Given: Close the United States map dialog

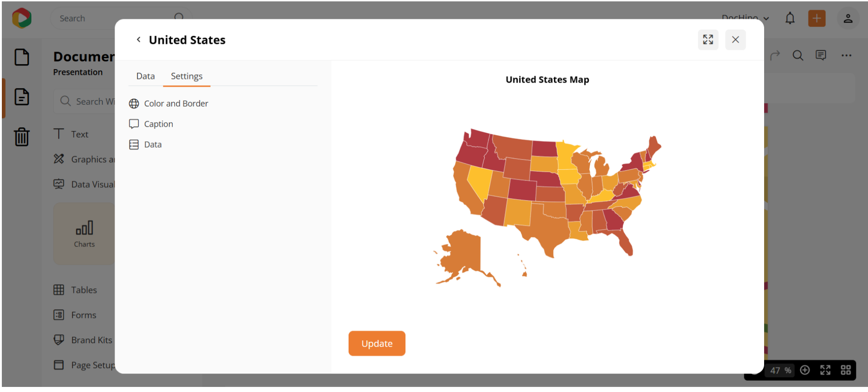Looking at the screenshot, I should (735, 40).
